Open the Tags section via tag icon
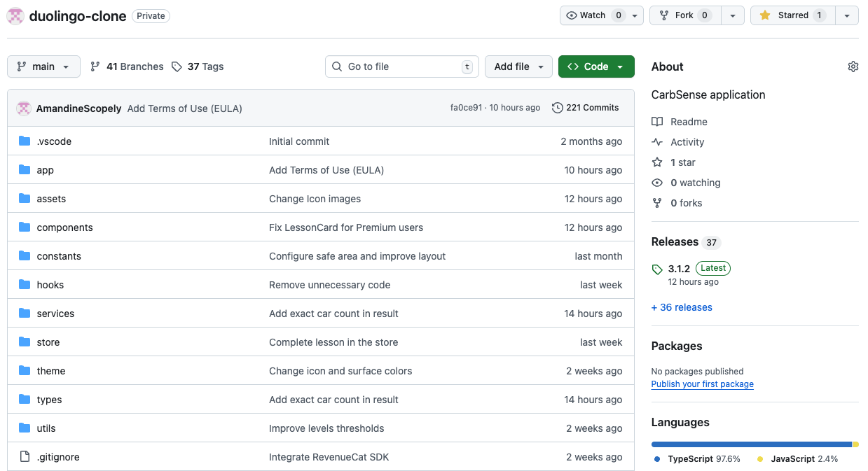The image size is (868, 471). (x=178, y=66)
